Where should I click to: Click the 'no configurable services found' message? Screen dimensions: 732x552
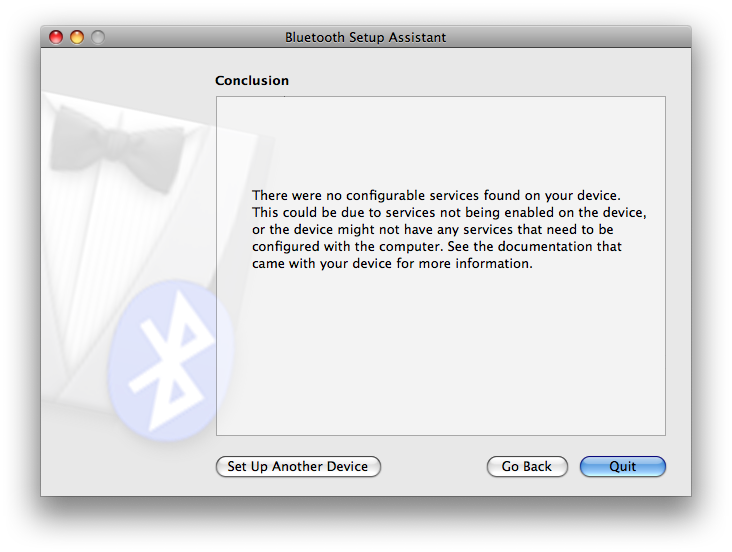(x=449, y=229)
